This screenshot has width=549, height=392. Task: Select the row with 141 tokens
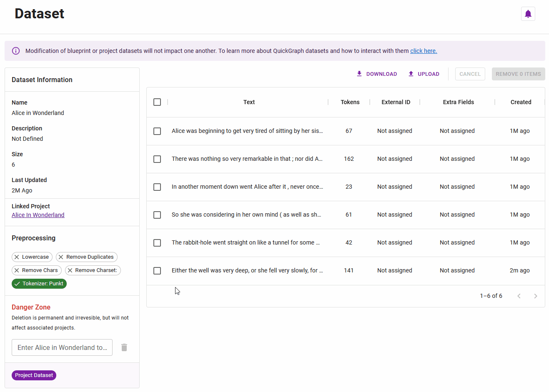click(x=157, y=271)
